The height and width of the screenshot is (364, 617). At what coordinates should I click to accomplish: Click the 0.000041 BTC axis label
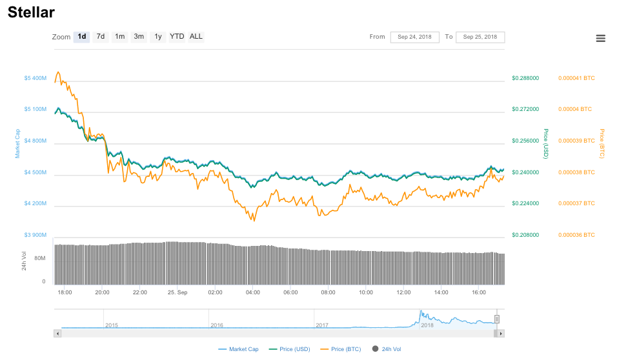(x=576, y=78)
